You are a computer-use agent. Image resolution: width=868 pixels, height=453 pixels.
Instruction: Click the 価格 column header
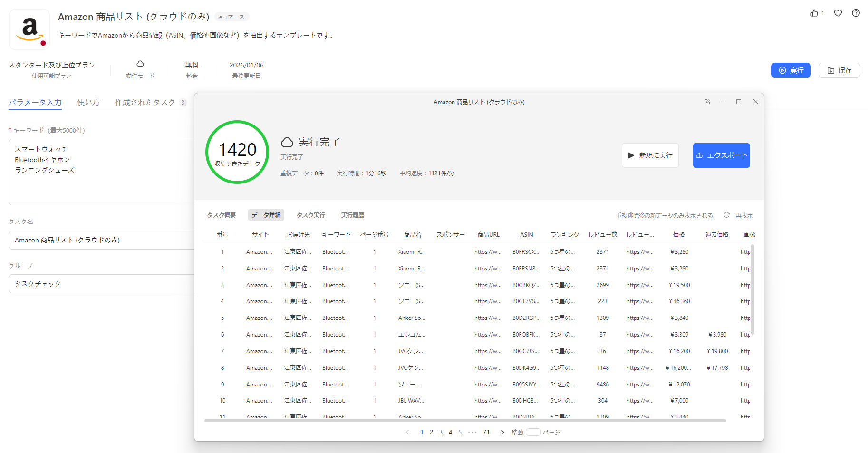pos(679,235)
